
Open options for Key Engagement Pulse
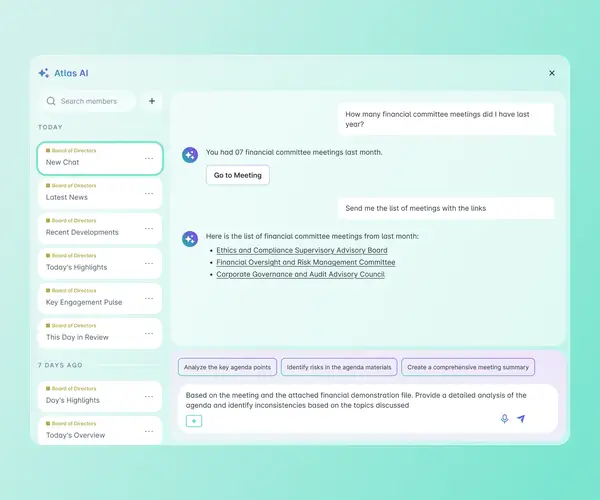coord(149,298)
